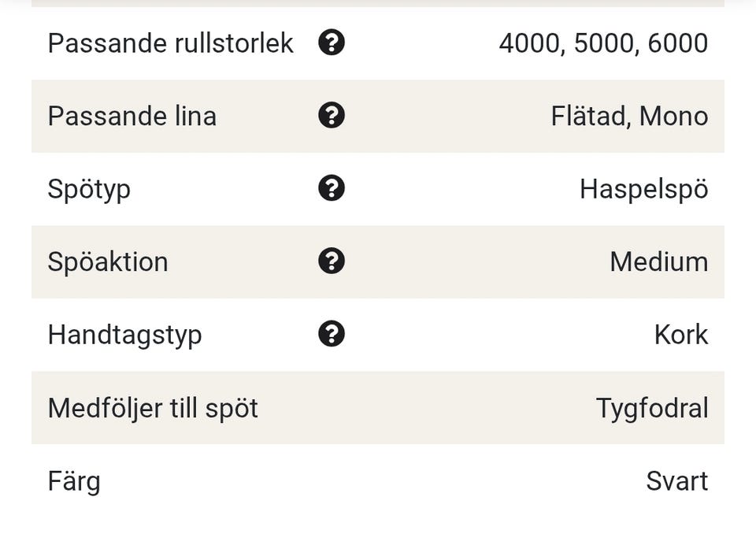Screen dimensions: 756x545
Task: Select the Svart color value
Action: [x=676, y=480]
